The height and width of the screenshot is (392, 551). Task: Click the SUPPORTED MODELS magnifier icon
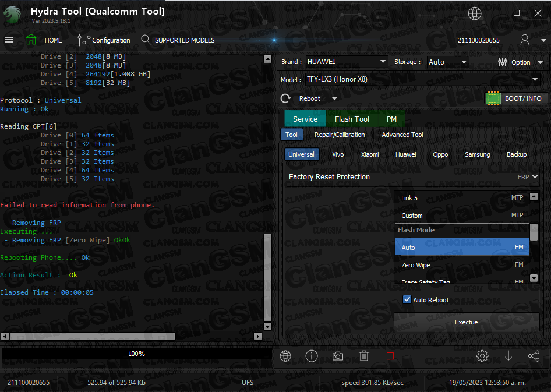click(x=146, y=40)
